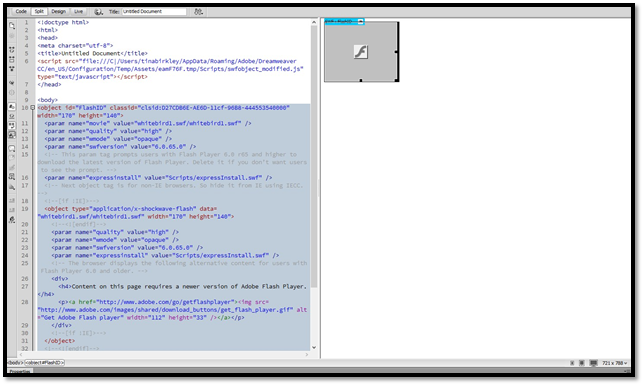Click the Select Parent Tag icon
644x386 pixels.
click(x=12, y=83)
